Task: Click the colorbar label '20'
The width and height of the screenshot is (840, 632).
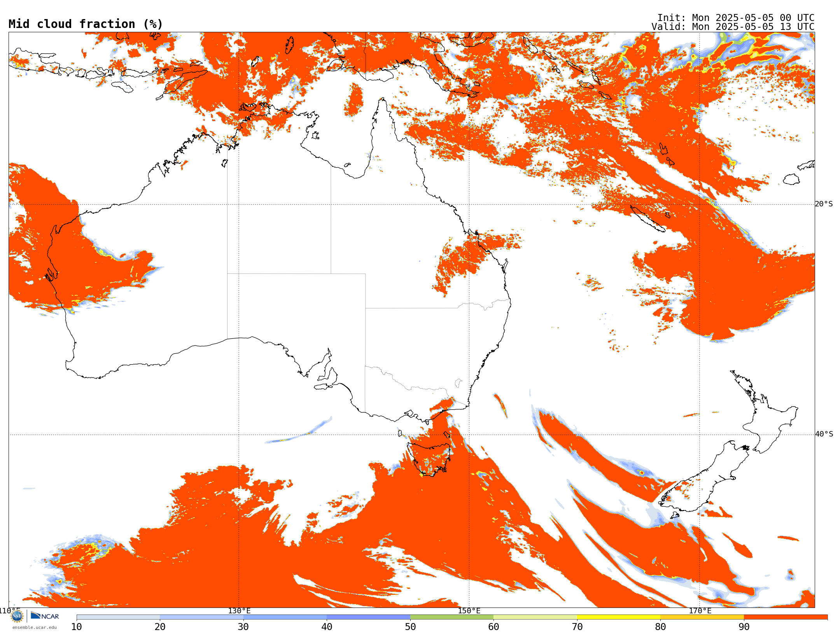Action: [160, 627]
